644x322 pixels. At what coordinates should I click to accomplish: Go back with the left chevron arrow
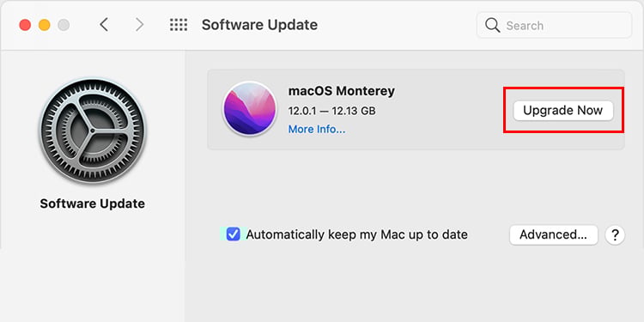[x=104, y=25]
